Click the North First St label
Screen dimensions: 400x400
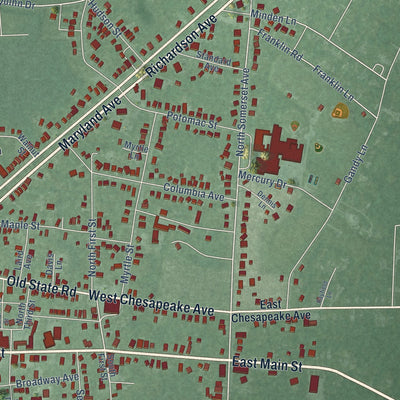[92, 247]
